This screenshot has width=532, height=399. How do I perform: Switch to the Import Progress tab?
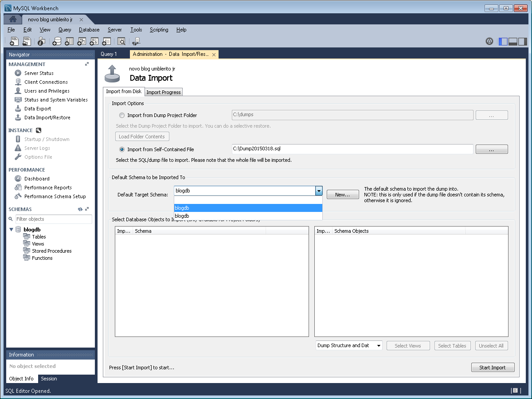163,92
